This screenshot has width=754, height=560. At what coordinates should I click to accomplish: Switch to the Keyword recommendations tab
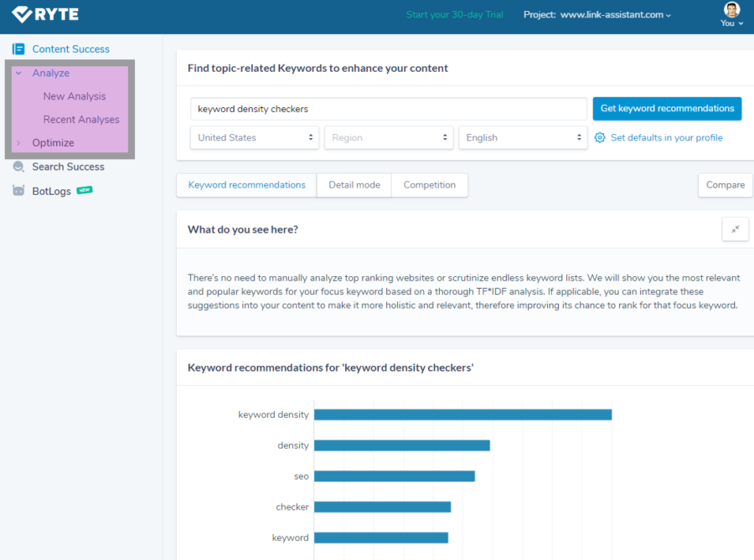tap(246, 185)
